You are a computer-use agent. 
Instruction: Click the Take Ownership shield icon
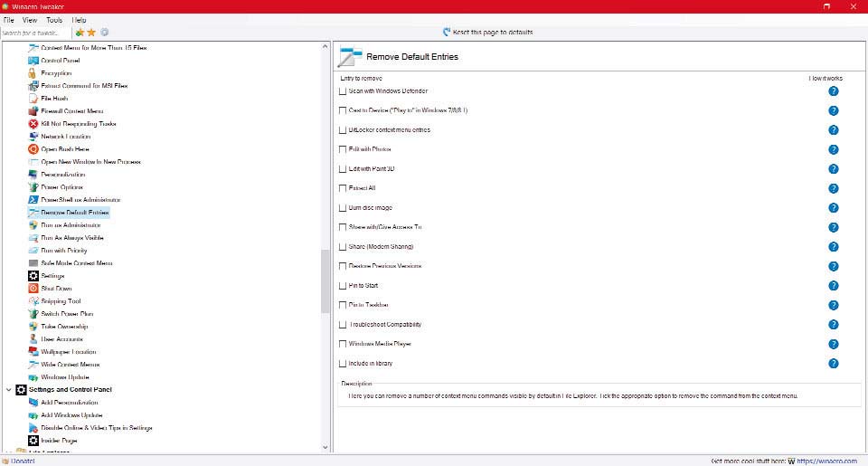33,327
